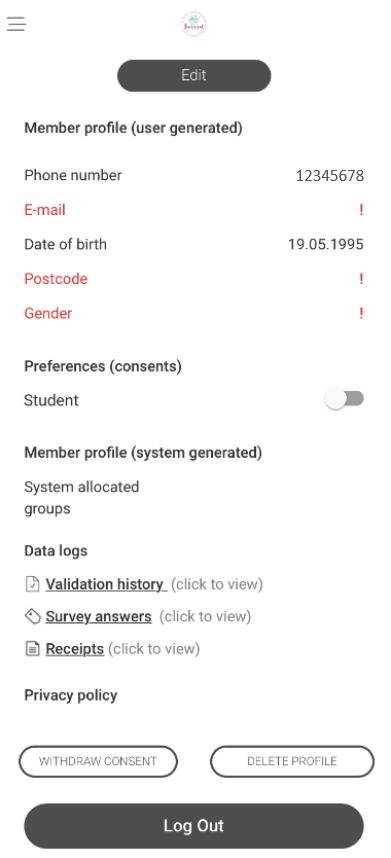The width and height of the screenshot is (391, 858).
Task: Click the WITHDRAW CONSENT button
Action: click(x=98, y=761)
